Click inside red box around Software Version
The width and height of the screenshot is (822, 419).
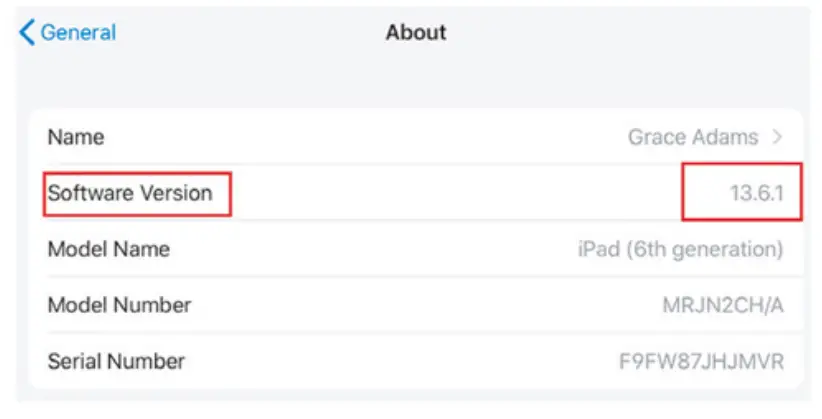(138, 193)
